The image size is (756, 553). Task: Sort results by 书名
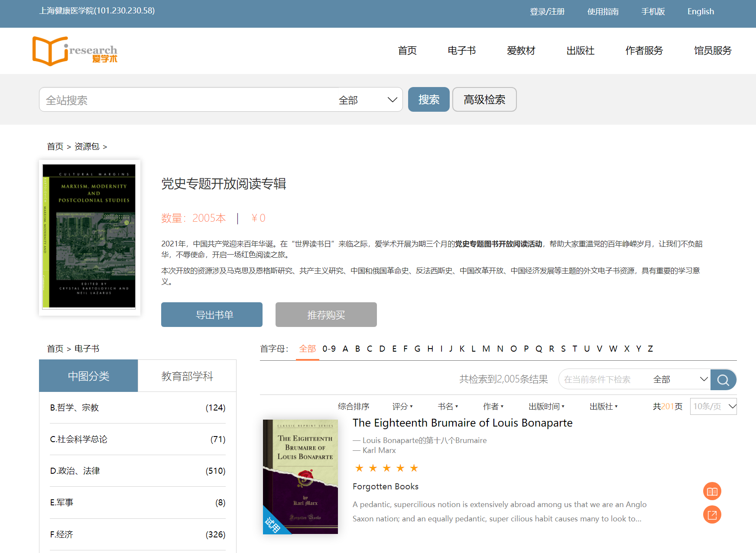tap(448, 407)
